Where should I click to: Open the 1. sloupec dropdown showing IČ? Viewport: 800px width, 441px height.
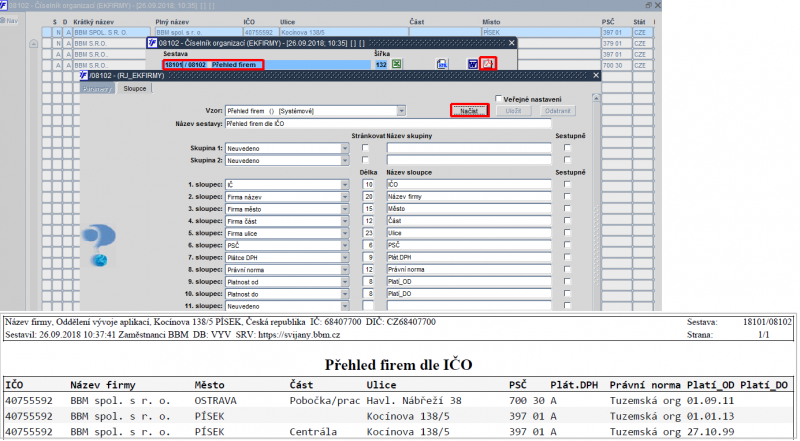click(x=345, y=184)
